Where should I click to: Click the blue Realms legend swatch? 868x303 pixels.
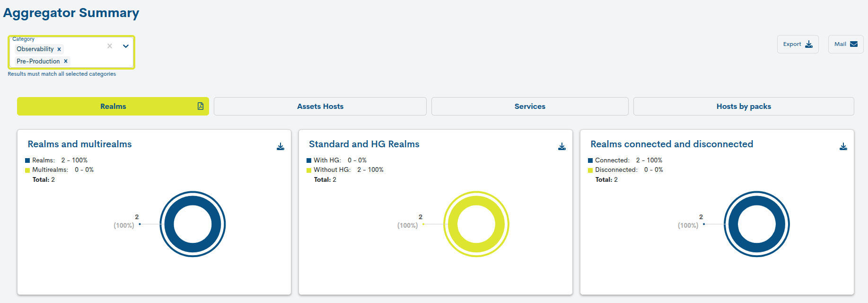point(27,160)
